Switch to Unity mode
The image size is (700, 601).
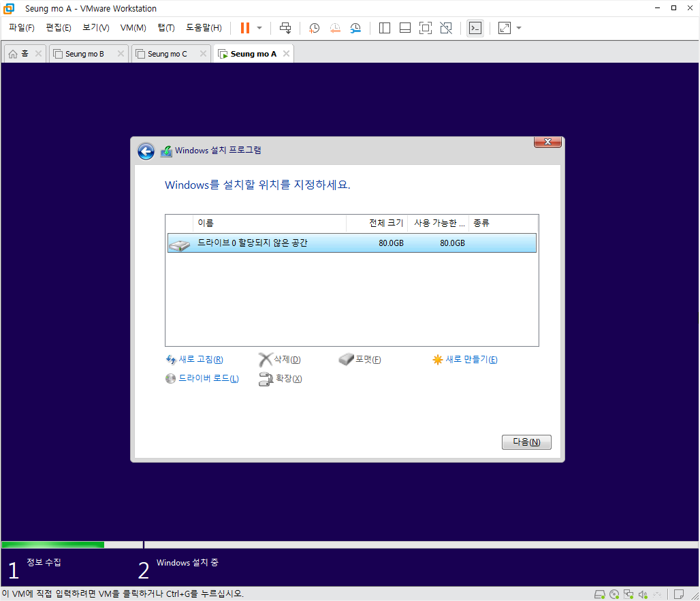pyautogui.click(x=446, y=28)
